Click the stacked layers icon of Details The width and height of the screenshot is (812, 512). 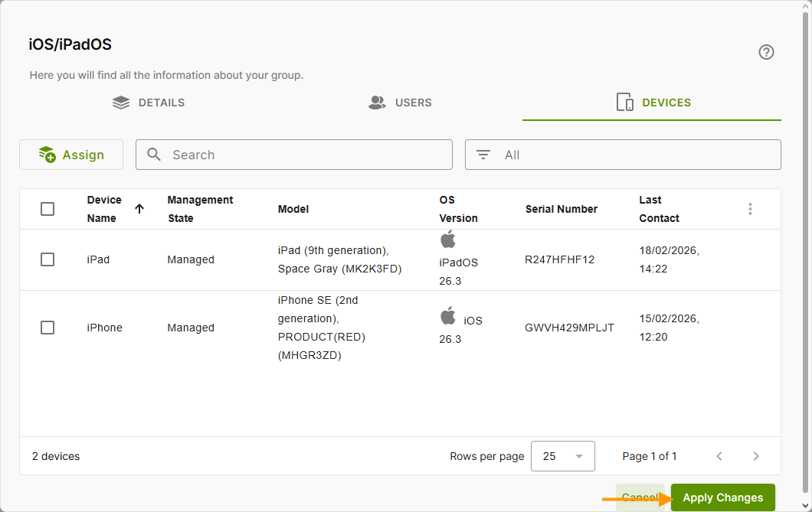[x=121, y=103]
